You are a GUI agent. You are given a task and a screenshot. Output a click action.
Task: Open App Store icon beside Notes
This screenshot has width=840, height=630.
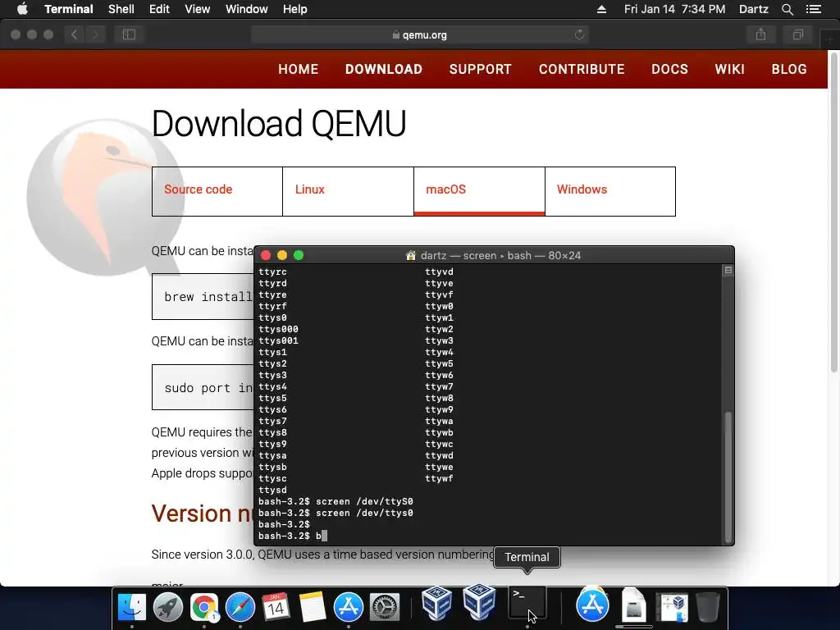point(348,608)
